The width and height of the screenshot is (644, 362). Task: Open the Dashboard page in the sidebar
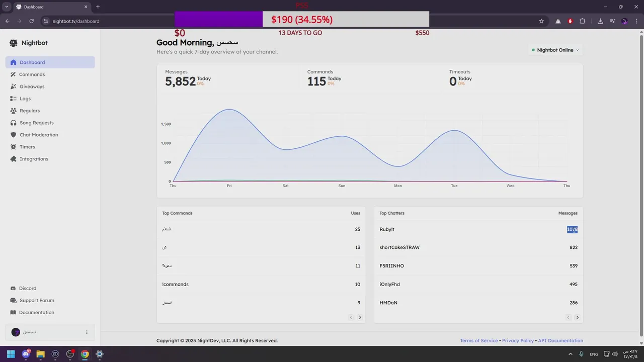coord(50,62)
